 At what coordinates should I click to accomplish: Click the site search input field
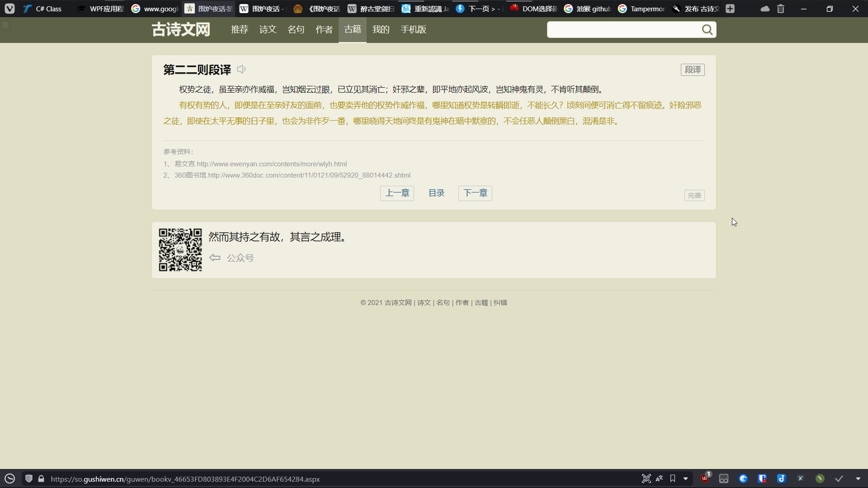(623, 30)
